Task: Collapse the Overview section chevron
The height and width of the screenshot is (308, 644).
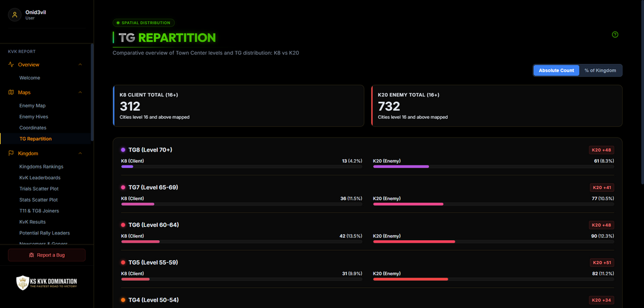Action: point(80,65)
